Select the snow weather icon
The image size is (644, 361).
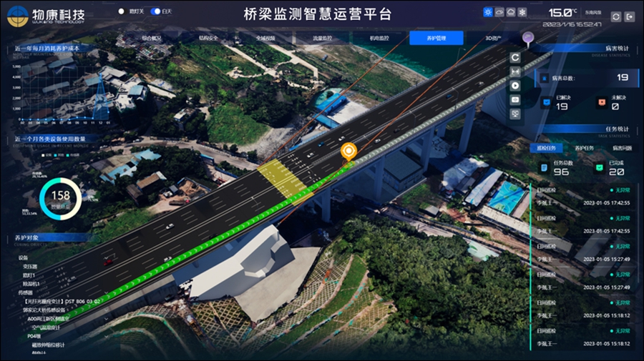click(x=522, y=12)
